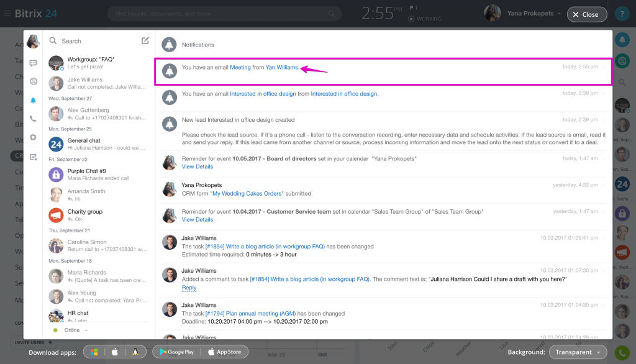Click the INVITE USERS button
The image size is (636, 364).
(x=34, y=342)
